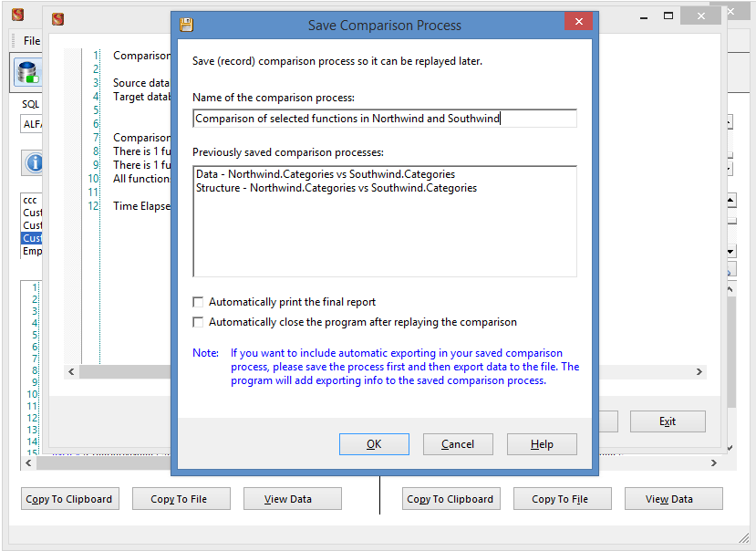Screen dimensions: 756x551
Task: Click left arrow of bottom pane scrollbar
Action: coord(28,463)
